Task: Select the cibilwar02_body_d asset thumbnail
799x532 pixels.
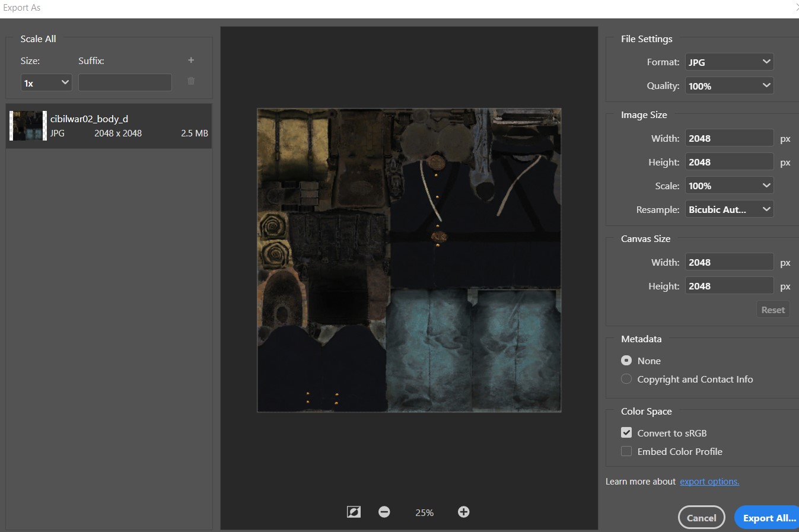Action: click(x=28, y=126)
